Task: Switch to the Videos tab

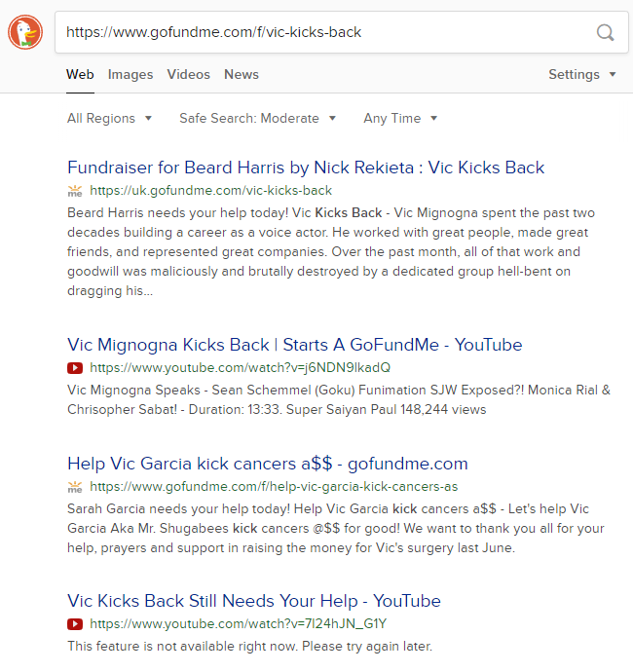Action: click(189, 75)
